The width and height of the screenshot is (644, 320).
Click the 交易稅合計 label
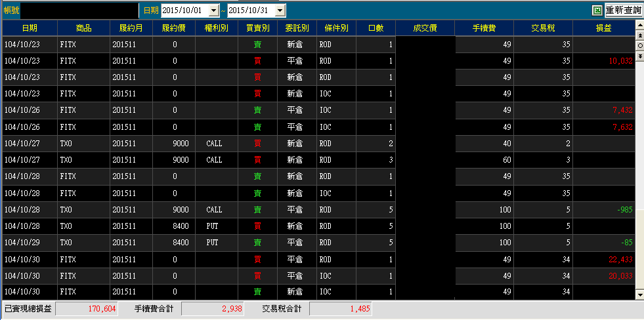(282, 309)
